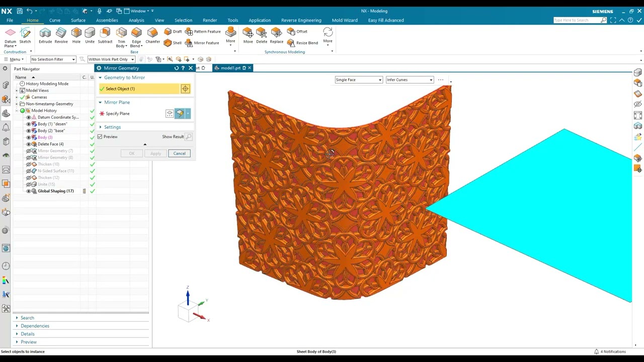Open the Single Face dropdown
This screenshot has height=362, width=644.
[x=359, y=80]
